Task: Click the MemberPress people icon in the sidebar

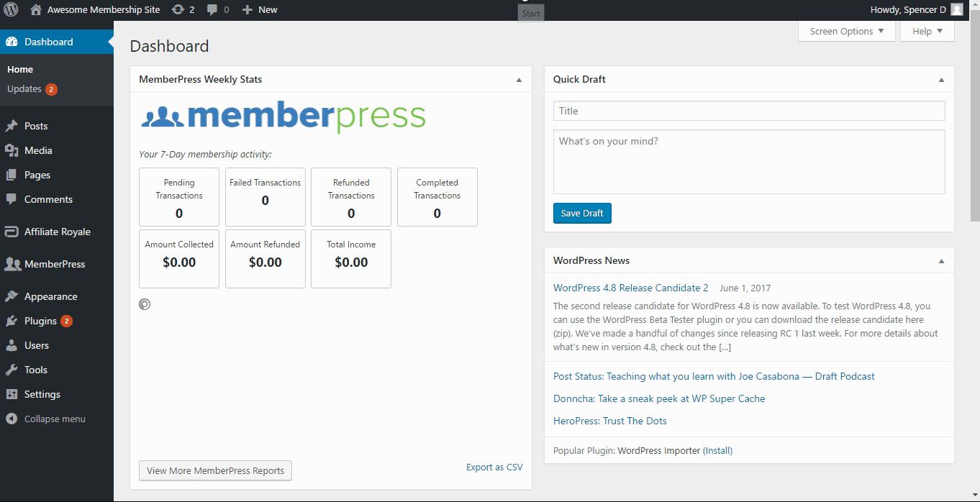Action: (12, 264)
